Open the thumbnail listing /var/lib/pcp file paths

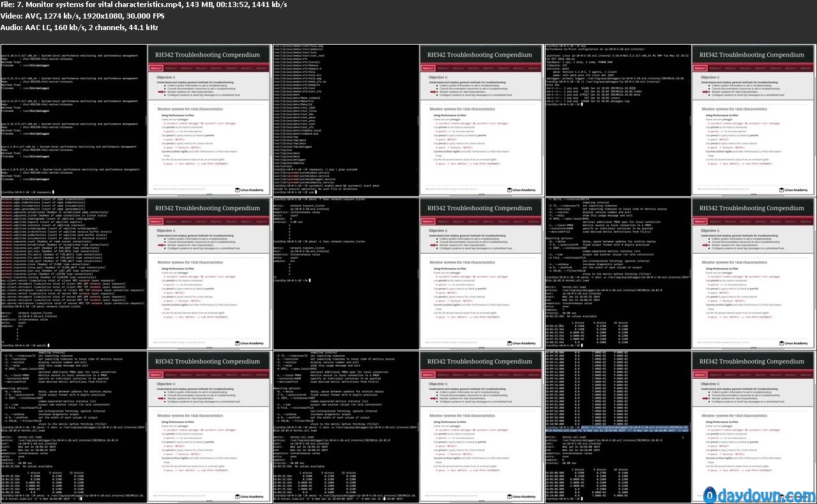pyautogui.click(x=345, y=120)
